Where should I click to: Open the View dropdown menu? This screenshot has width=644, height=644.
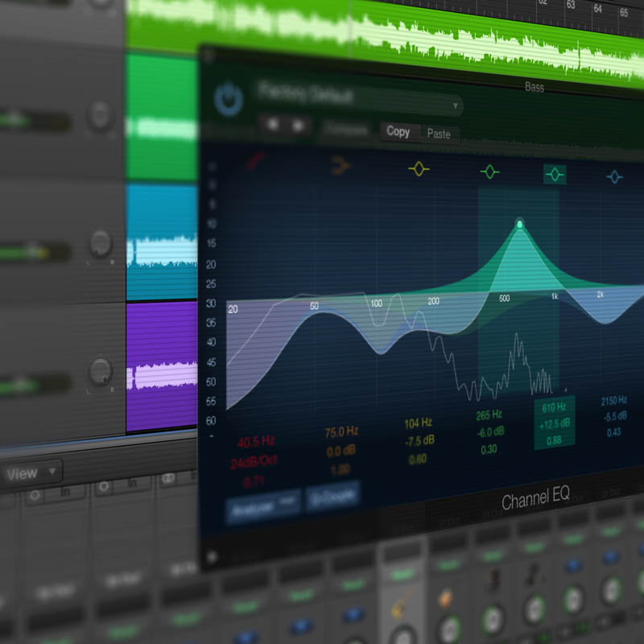click(31, 473)
